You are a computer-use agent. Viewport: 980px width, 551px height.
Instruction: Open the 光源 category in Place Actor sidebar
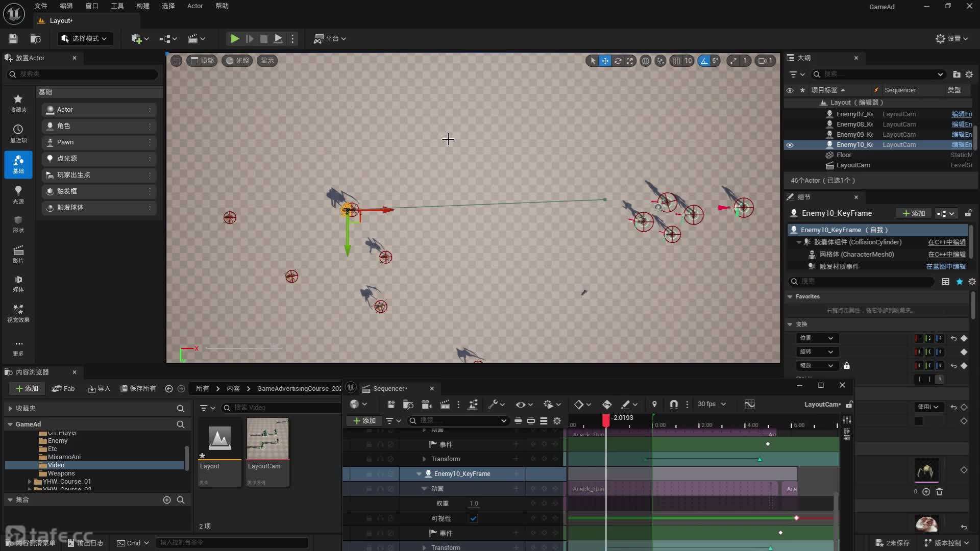point(18,194)
